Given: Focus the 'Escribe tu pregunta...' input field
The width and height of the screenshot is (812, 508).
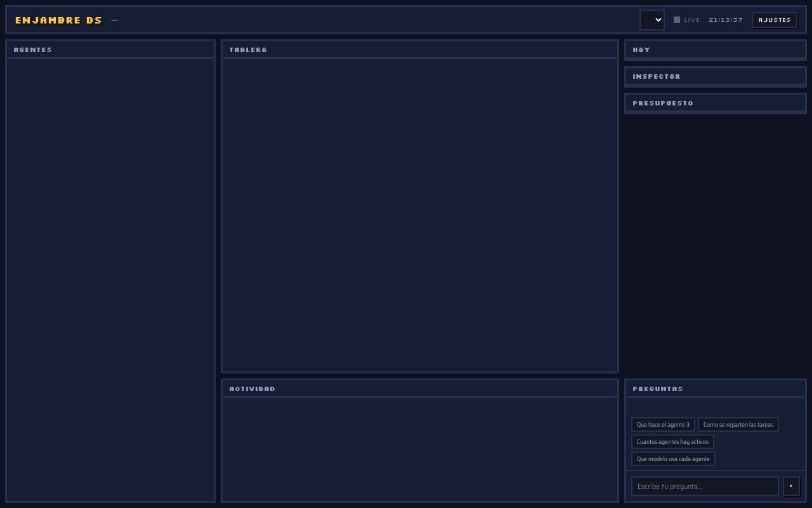Looking at the screenshot, I should pyautogui.click(x=705, y=486).
